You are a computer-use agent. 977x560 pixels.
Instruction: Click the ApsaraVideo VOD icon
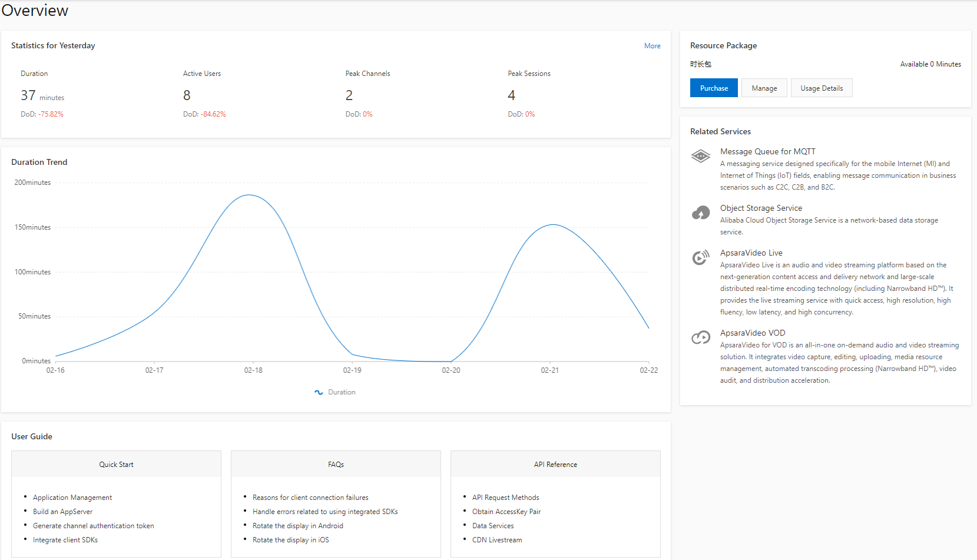click(x=700, y=337)
